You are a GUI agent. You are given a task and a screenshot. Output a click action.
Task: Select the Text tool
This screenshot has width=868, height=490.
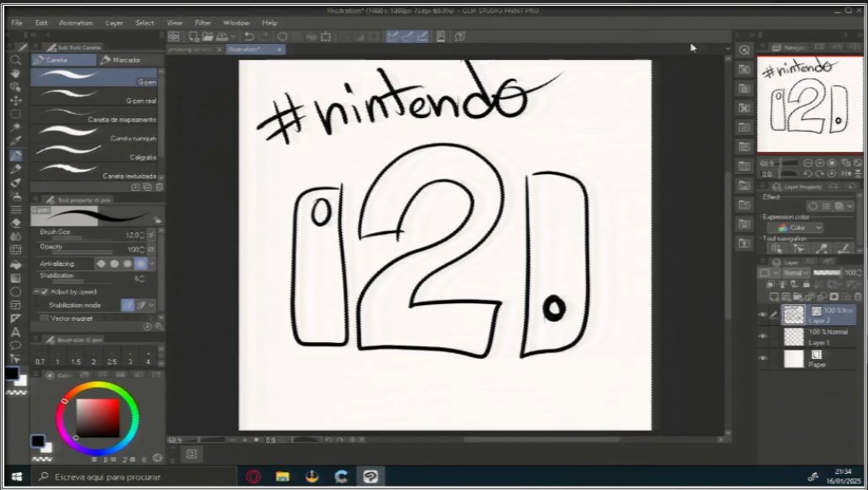click(15, 332)
